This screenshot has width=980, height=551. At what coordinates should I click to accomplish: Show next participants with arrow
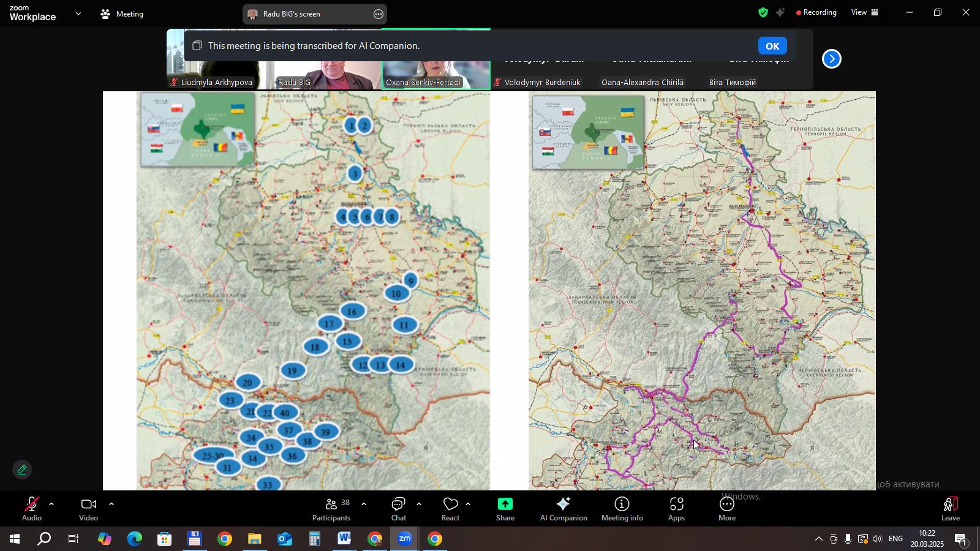[831, 59]
